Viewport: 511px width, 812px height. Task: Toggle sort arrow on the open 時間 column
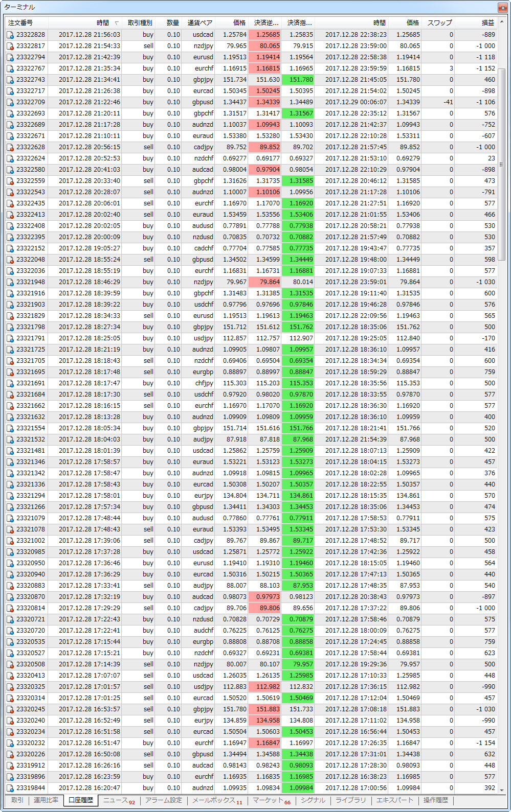(x=117, y=23)
